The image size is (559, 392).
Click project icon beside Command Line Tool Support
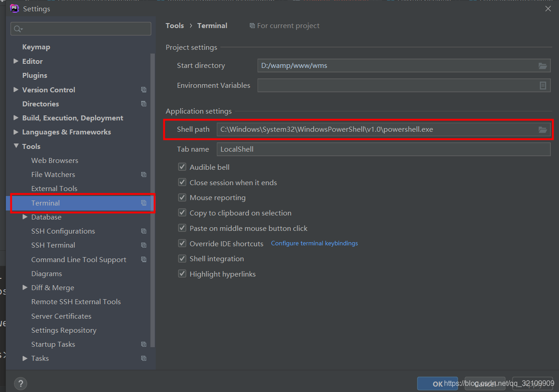(x=143, y=259)
